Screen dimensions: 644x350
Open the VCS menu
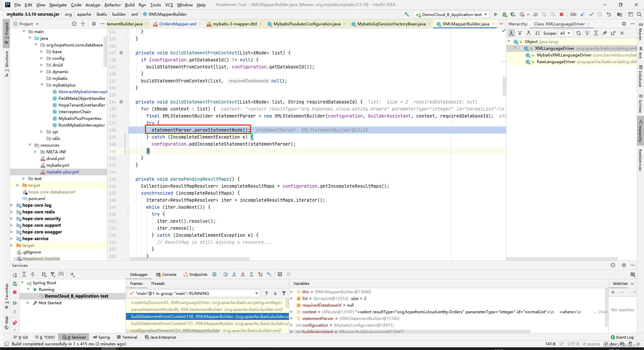coord(169,5)
